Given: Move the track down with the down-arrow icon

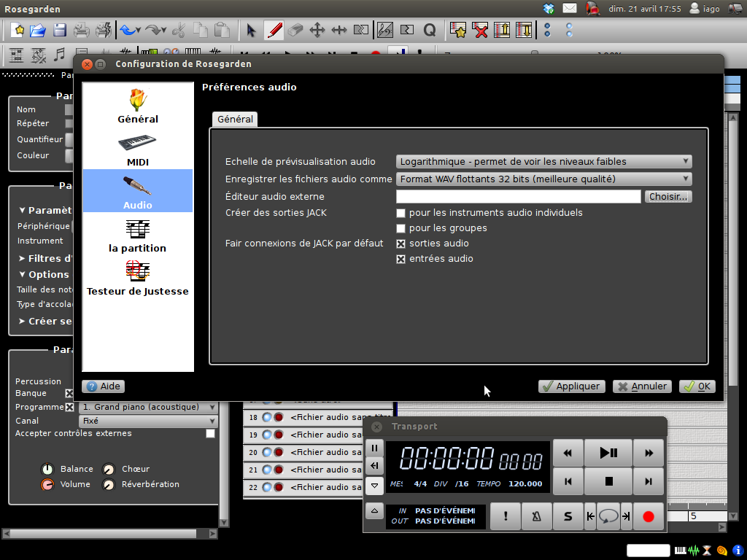Looking at the screenshot, I should 524,31.
